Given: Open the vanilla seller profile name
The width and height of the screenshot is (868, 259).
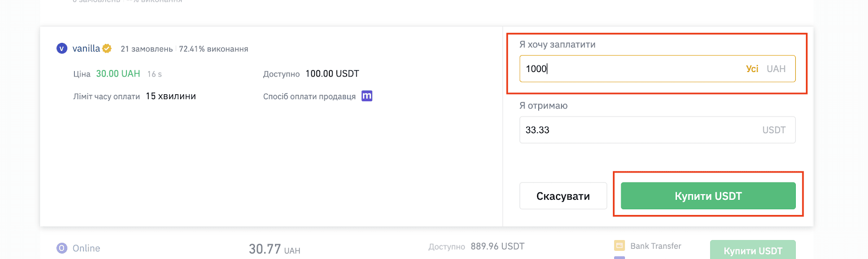Looking at the screenshot, I should point(86,48).
